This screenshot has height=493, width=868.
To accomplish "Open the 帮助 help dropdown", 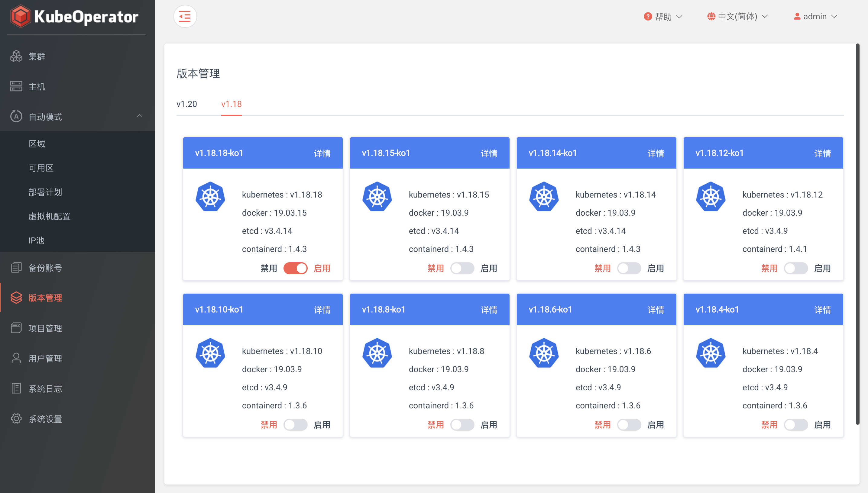I will [663, 16].
